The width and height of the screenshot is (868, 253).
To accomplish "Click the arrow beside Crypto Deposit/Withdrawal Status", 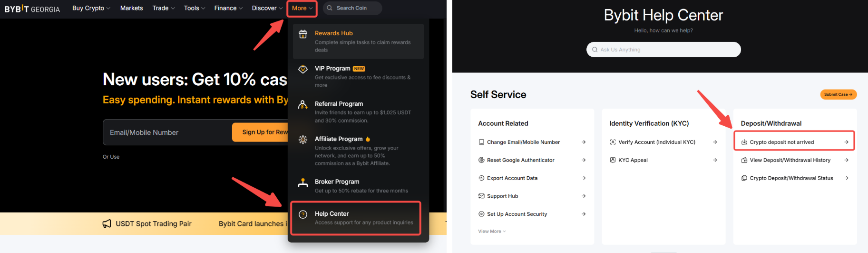I will [x=846, y=178].
